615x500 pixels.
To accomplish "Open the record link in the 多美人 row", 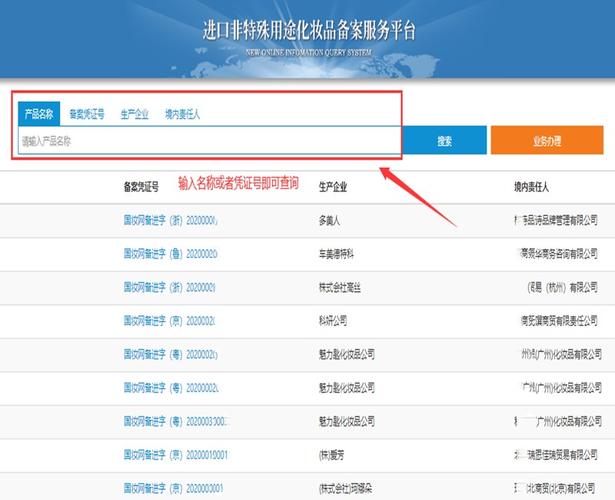I will point(170,220).
